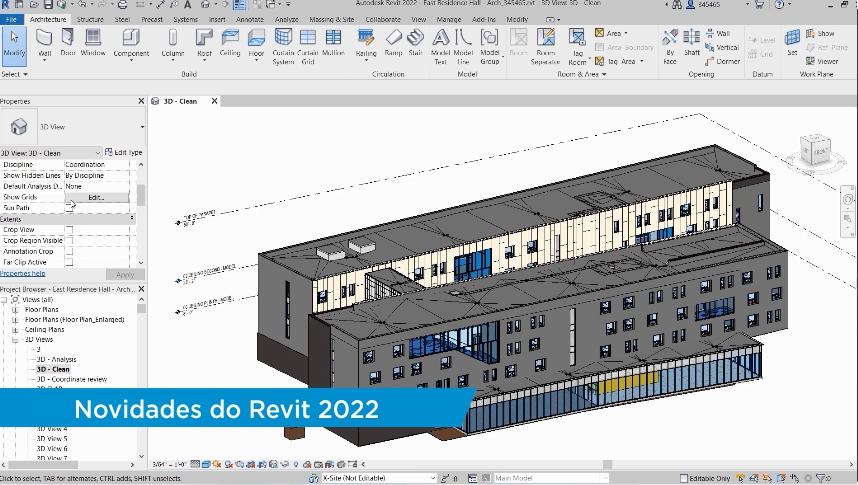The height and width of the screenshot is (485, 858).
Task: Click the Apply properties button
Action: tap(125, 274)
